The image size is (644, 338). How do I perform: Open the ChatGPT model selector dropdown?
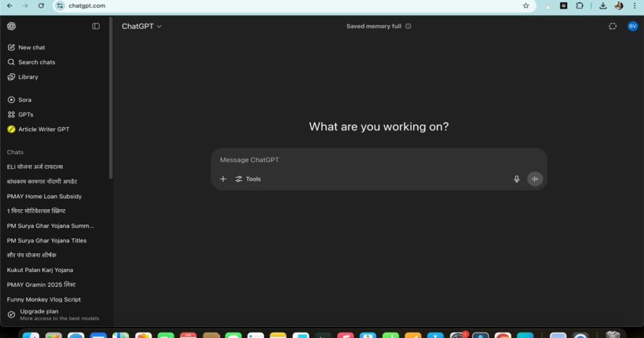coord(142,26)
